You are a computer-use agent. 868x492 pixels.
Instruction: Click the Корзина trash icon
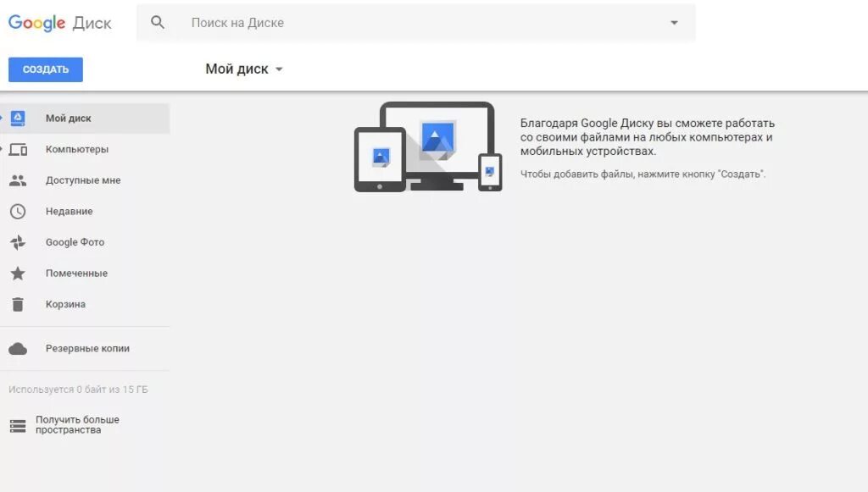point(18,304)
